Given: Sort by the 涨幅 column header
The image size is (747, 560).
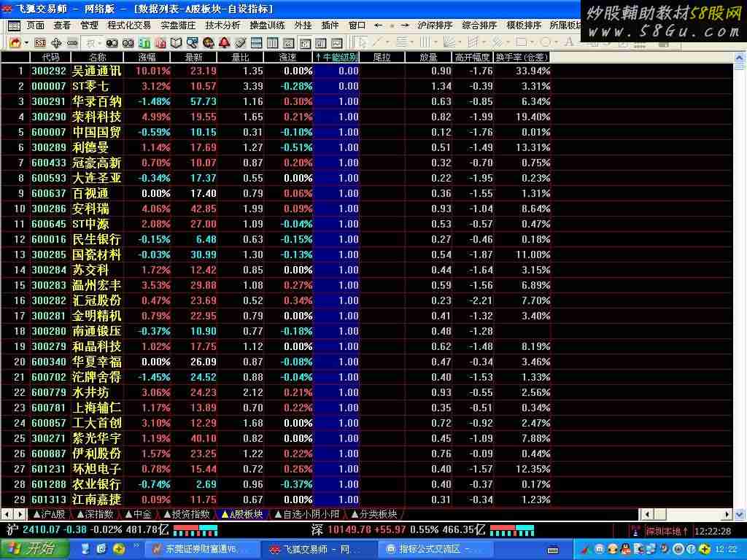Looking at the screenshot, I should [147, 57].
